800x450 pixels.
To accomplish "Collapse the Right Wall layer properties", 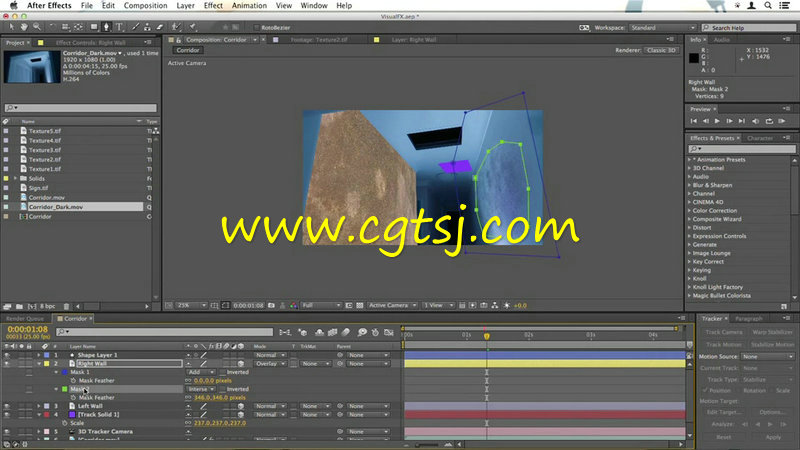I will 39,364.
